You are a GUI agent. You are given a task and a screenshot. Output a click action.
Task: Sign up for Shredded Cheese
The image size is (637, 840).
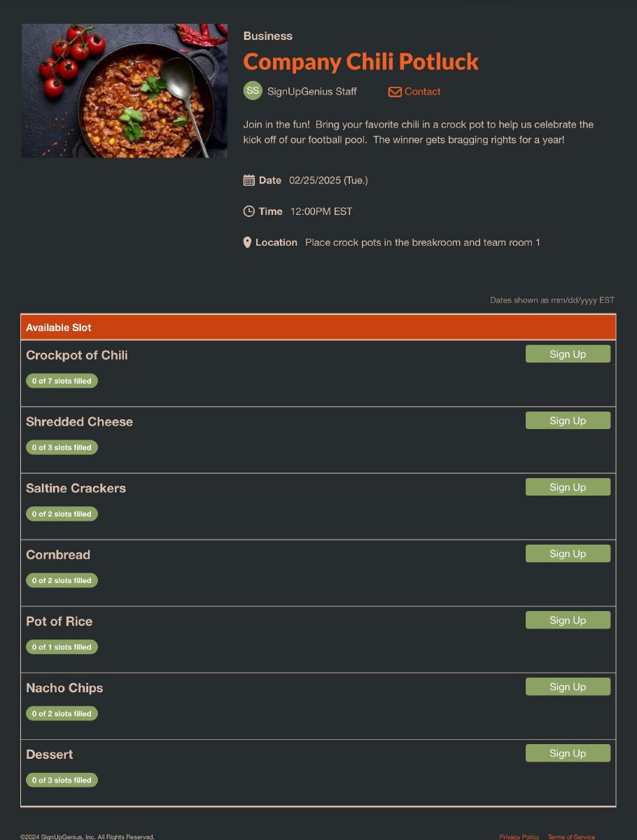pos(568,420)
